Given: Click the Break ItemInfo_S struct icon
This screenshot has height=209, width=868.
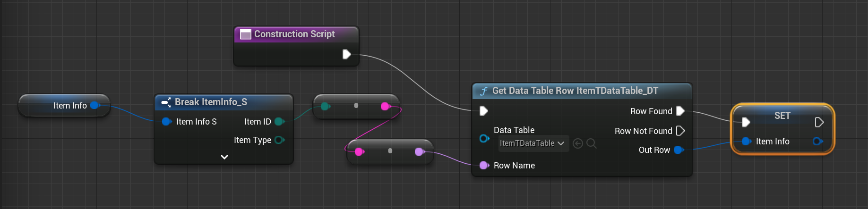Looking at the screenshot, I should (x=166, y=102).
